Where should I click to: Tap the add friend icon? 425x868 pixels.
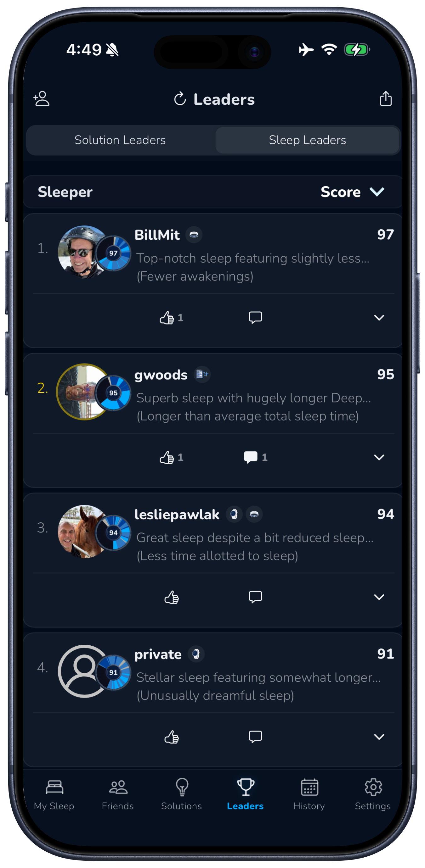click(x=42, y=98)
